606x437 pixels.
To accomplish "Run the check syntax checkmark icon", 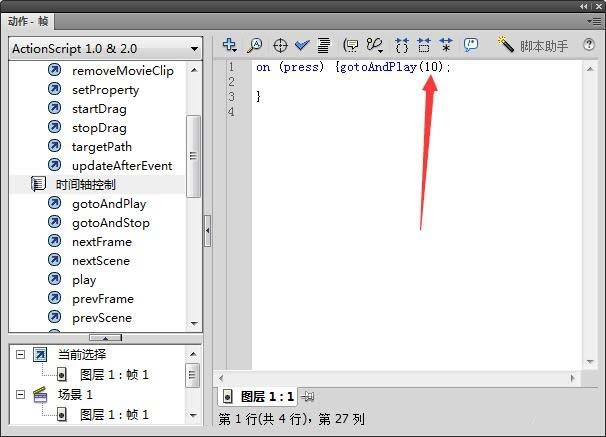I will tap(302, 46).
